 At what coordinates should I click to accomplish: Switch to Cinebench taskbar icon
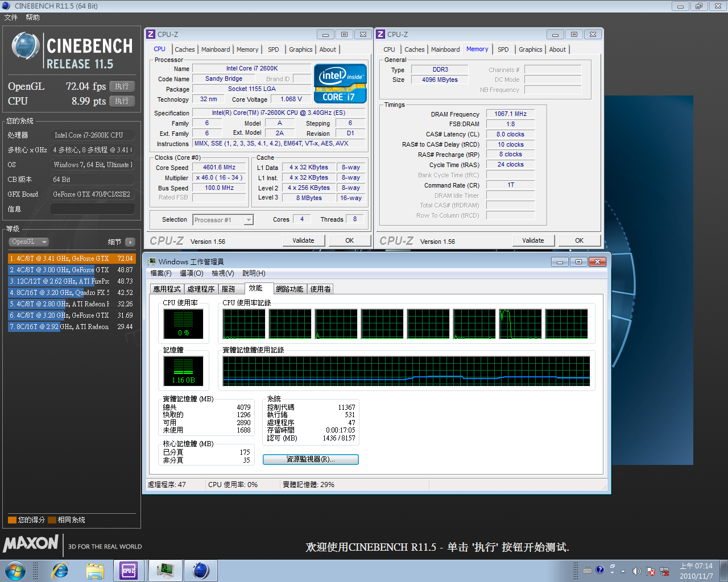tap(201, 570)
